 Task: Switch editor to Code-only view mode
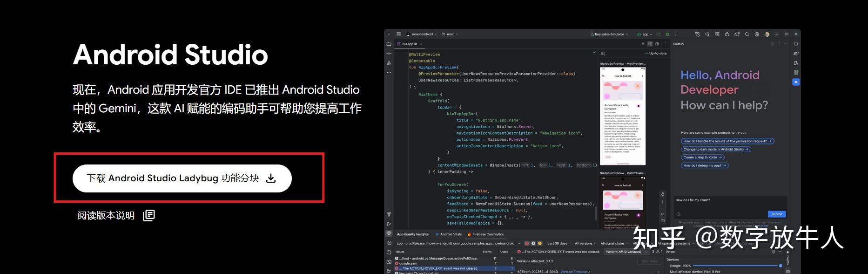click(x=643, y=44)
